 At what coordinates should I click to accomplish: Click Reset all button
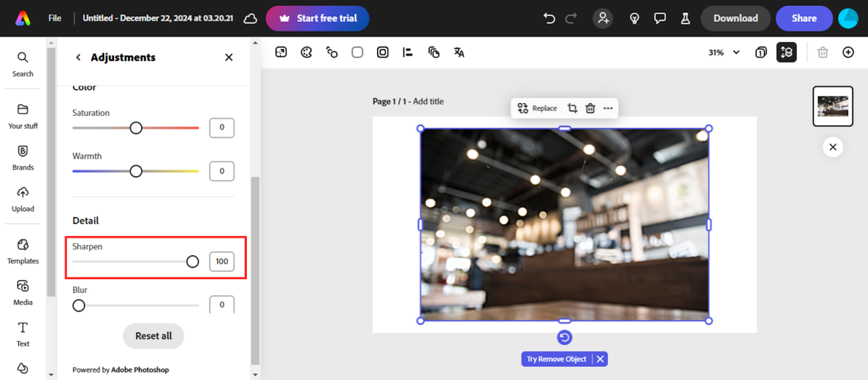(x=153, y=336)
